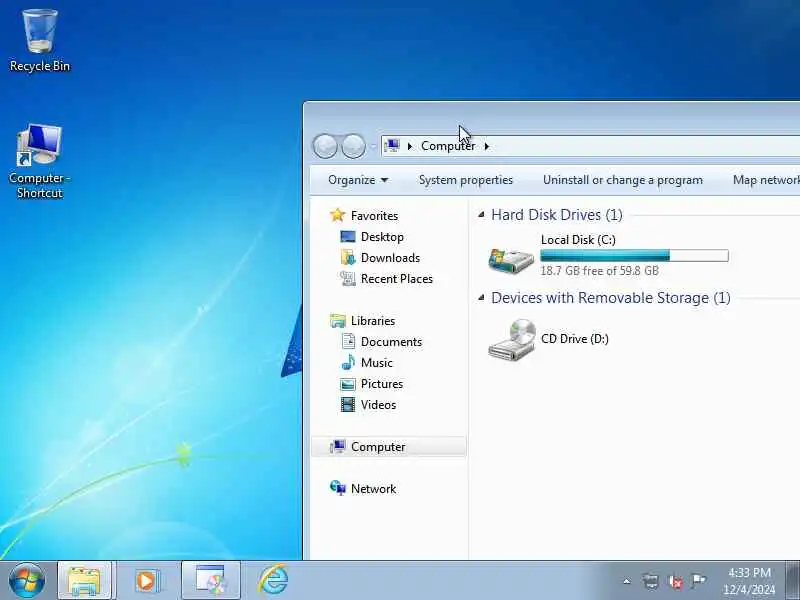800x600 pixels.
Task: Click the computer icon in the address bar
Action: [x=391, y=146]
